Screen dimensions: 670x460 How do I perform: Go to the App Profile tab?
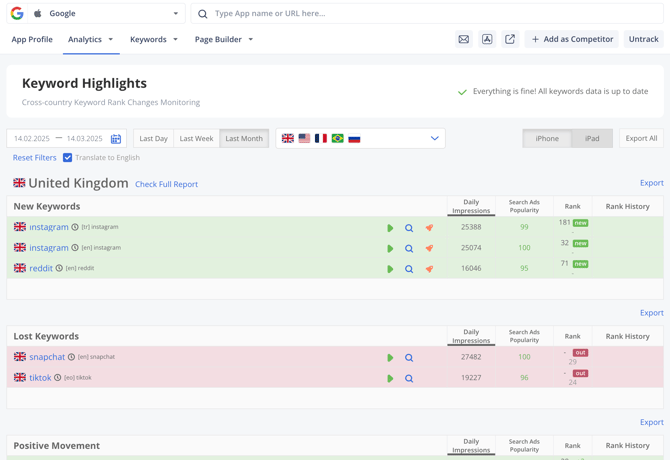click(32, 39)
